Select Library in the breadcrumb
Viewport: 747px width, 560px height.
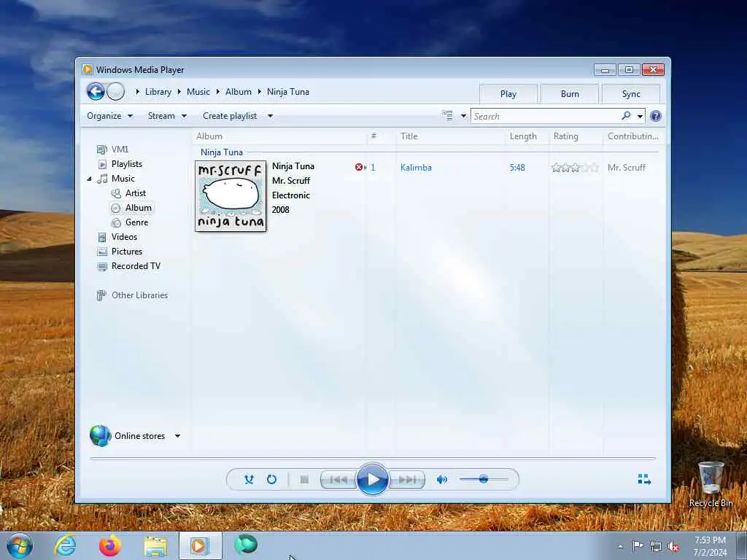point(158,92)
